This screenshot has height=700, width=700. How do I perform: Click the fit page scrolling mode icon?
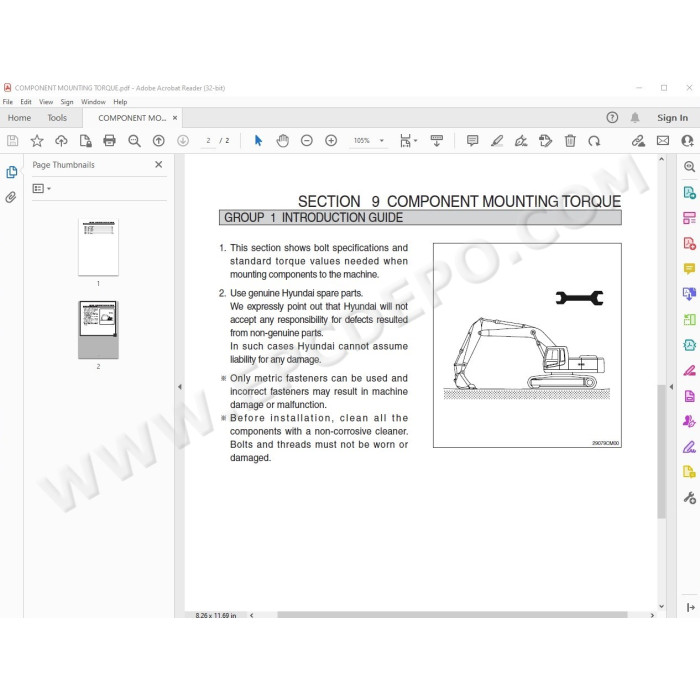pyautogui.click(x=405, y=141)
